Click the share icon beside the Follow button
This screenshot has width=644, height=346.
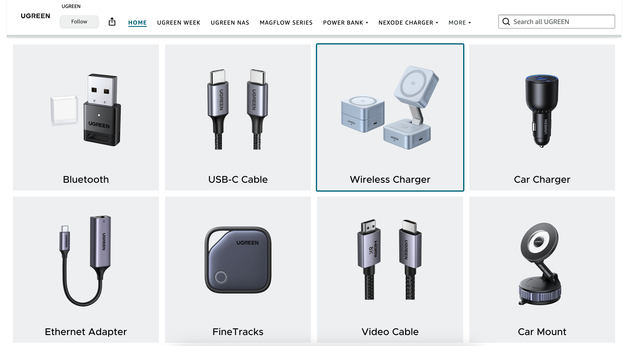coord(112,22)
